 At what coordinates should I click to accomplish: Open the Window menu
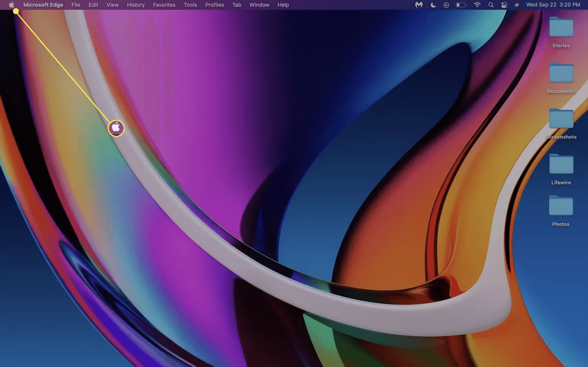tap(260, 5)
